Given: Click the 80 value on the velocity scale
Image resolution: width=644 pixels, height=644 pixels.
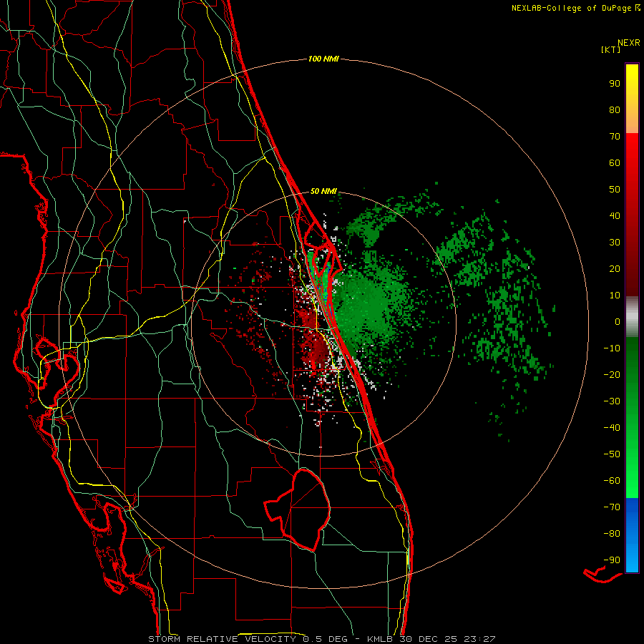Looking at the screenshot, I should click(x=615, y=109).
